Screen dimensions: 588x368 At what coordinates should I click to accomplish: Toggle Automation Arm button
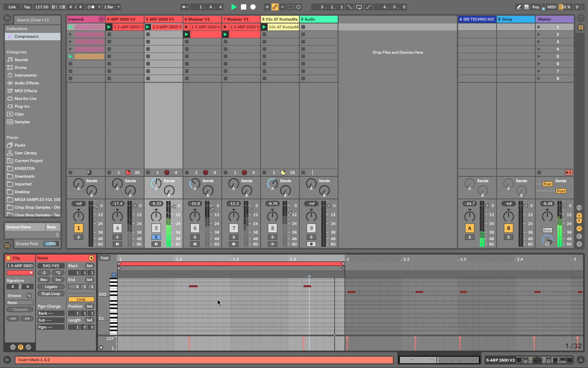[275, 7]
